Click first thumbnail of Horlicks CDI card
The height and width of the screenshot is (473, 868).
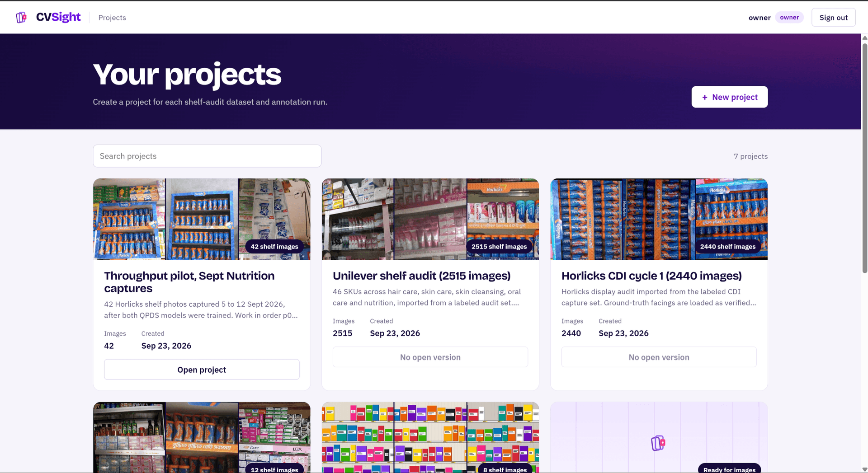point(586,219)
